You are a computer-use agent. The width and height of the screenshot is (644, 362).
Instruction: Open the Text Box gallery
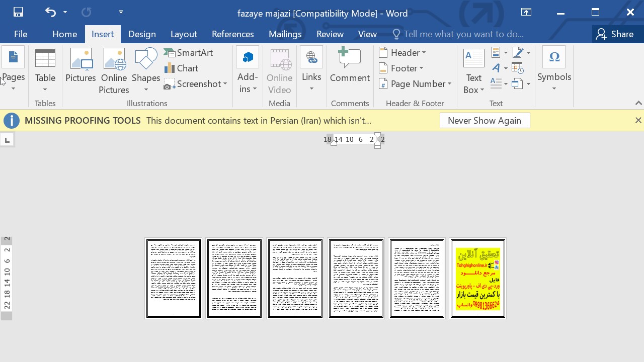click(x=473, y=71)
